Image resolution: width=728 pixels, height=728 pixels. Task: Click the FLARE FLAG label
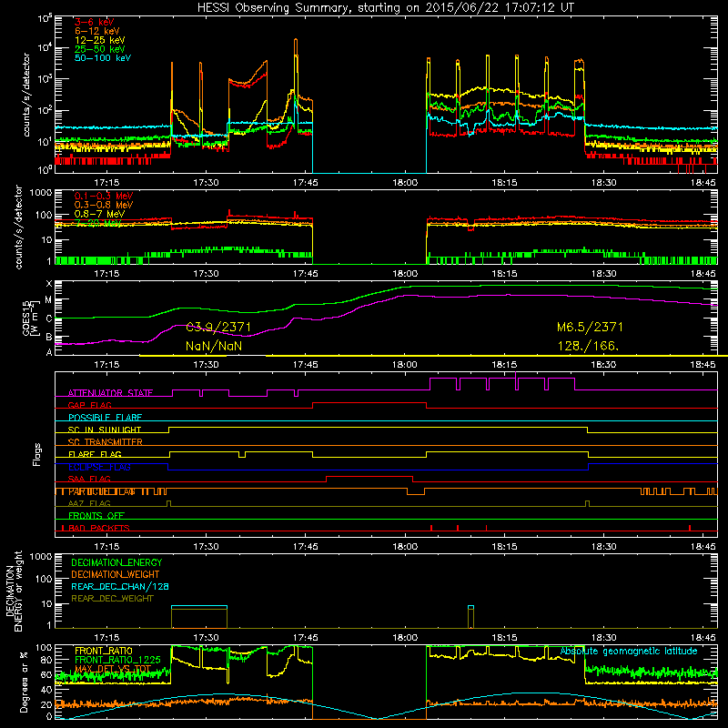click(95, 454)
